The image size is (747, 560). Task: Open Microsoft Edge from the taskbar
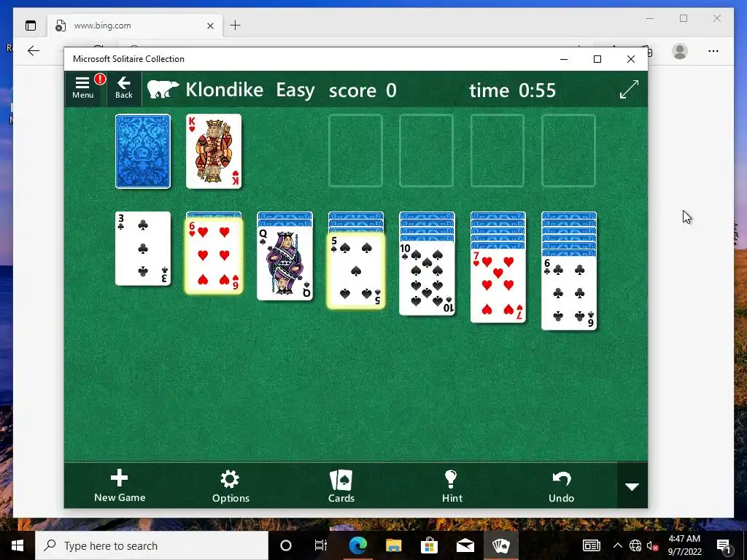click(x=357, y=545)
